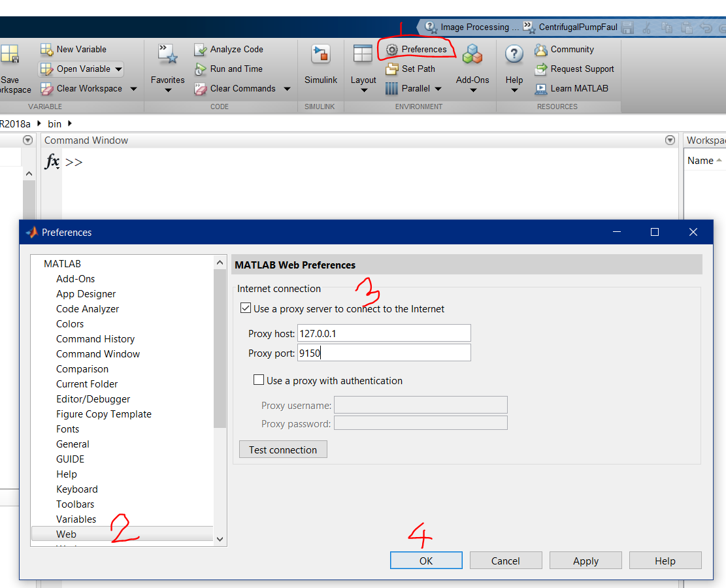Click Request Support

point(574,69)
